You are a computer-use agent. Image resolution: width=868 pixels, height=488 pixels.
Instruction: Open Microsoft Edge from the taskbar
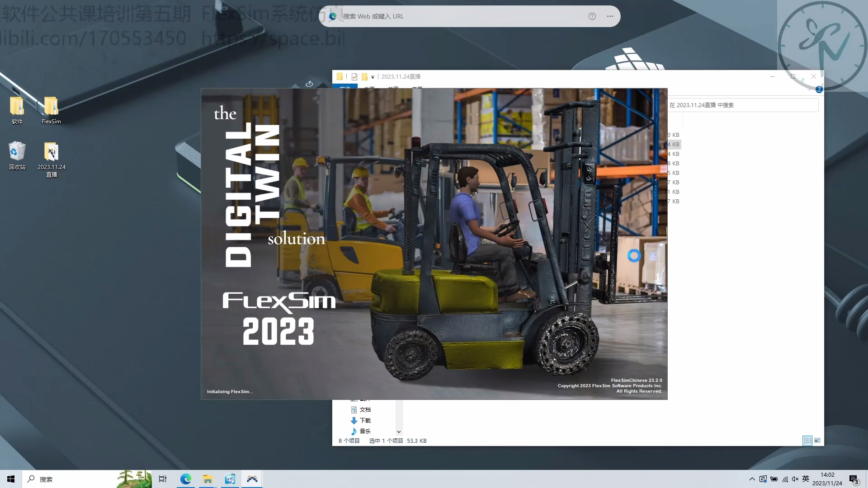[x=185, y=479]
